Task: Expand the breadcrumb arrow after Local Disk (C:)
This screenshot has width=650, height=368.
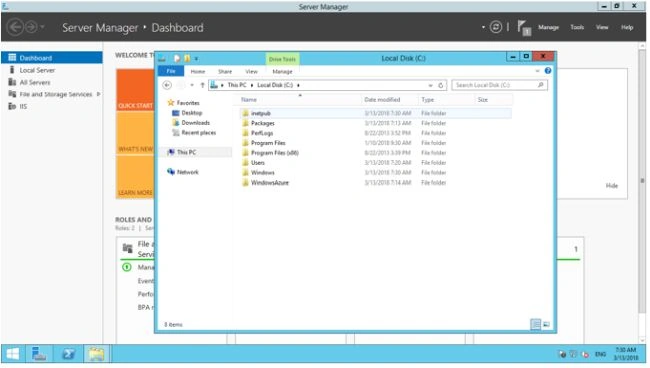Action: (298, 85)
